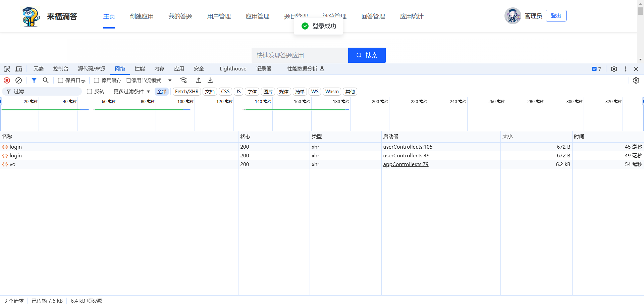Click the import HAR upload icon
This screenshot has width=644, height=306.
point(199,81)
